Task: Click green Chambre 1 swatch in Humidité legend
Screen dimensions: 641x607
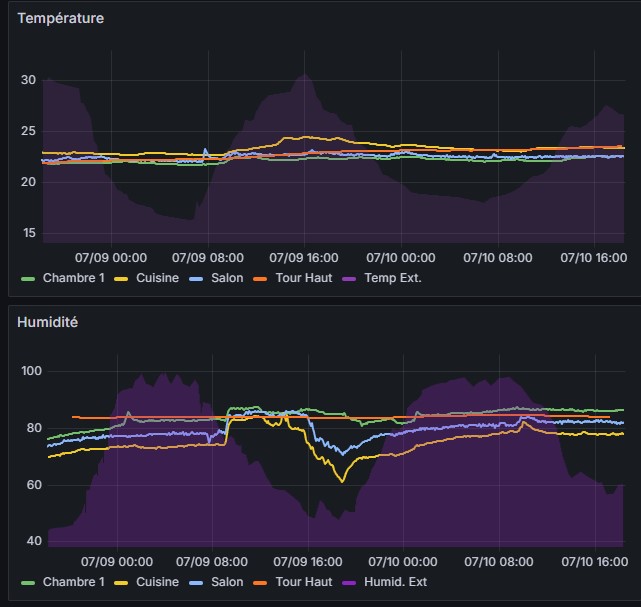Action: 28,582
